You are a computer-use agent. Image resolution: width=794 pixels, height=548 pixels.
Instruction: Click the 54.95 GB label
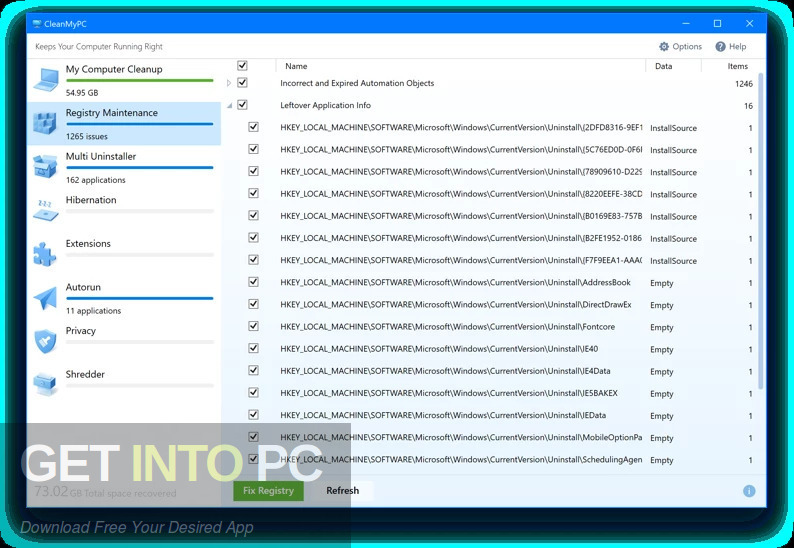tap(82, 93)
